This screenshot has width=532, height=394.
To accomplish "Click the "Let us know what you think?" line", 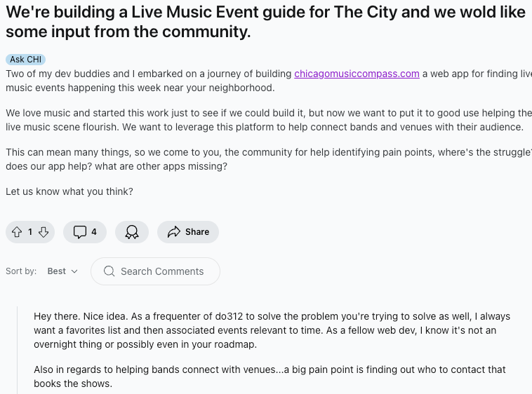I will click(x=69, y=191).
